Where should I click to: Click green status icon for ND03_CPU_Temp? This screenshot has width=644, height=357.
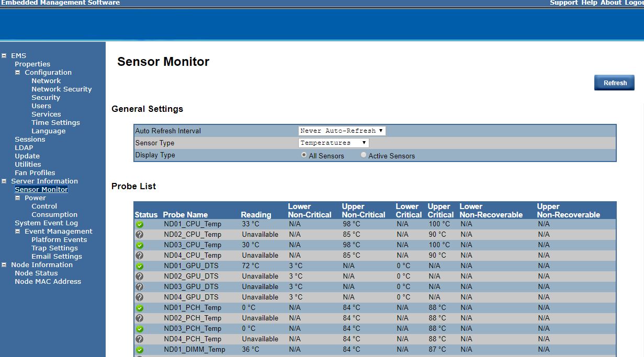point(140,245)
